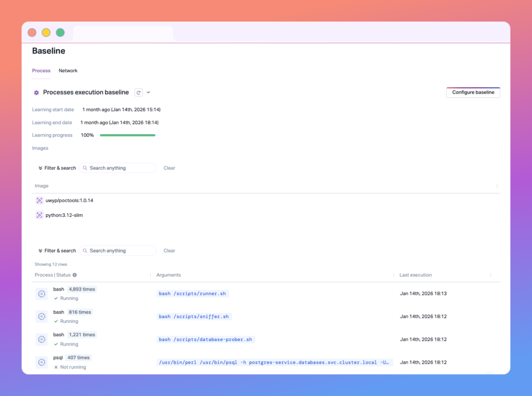
Task: Focus the image table search field
Action: [x=119, y=168]
